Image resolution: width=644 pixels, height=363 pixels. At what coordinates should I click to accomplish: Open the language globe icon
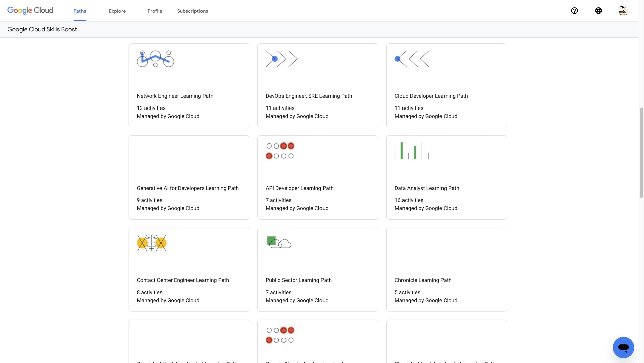598,11
